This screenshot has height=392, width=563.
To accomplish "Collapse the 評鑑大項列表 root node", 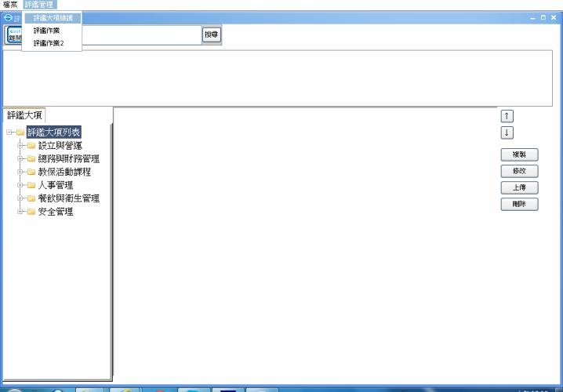I will pyautogui.click(x=9, y=132).
